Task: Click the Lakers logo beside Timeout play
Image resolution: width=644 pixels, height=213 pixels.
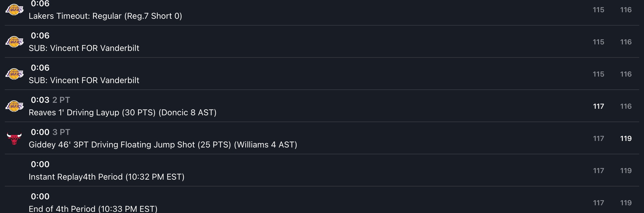Action: pos(14,10)
